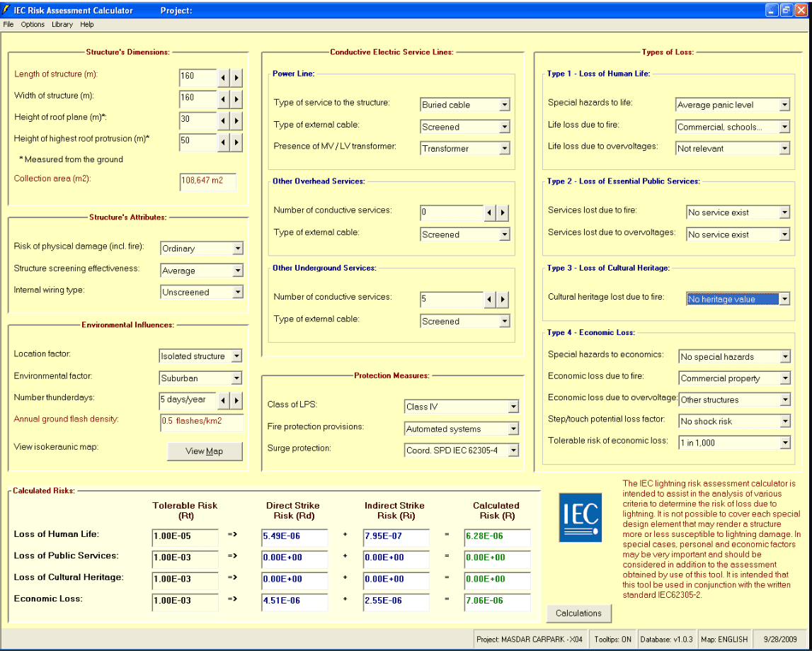Decrease underground conductive services count
The height and width of the screenshot is (651, 812).
click(x=490, y=299)
